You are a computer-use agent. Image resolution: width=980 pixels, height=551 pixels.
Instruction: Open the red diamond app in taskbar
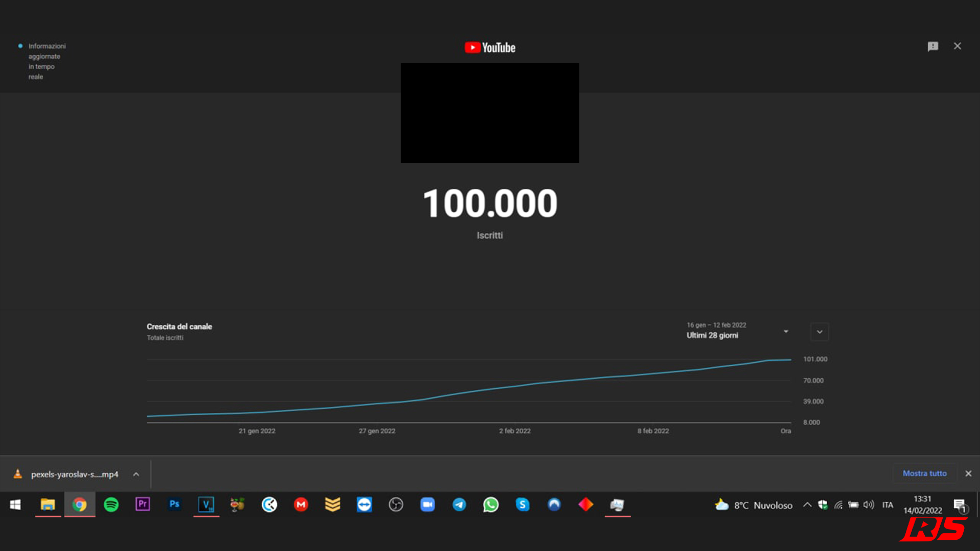coord(586,505)
